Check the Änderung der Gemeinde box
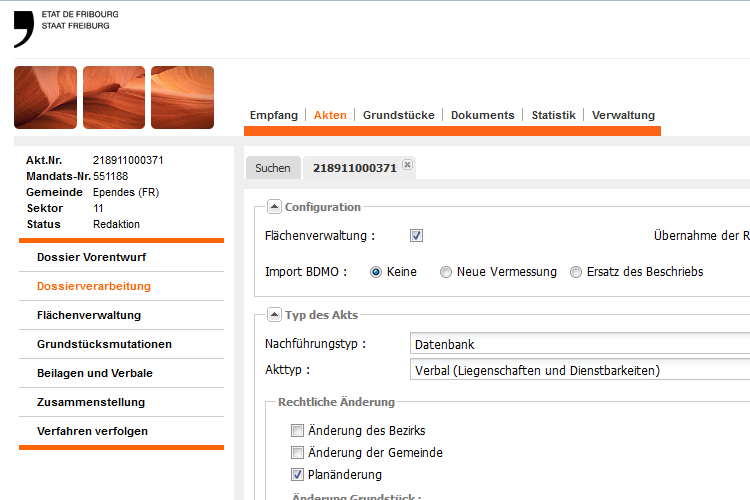The height and width of the screenshot is (500, 750). click(297, 452)
